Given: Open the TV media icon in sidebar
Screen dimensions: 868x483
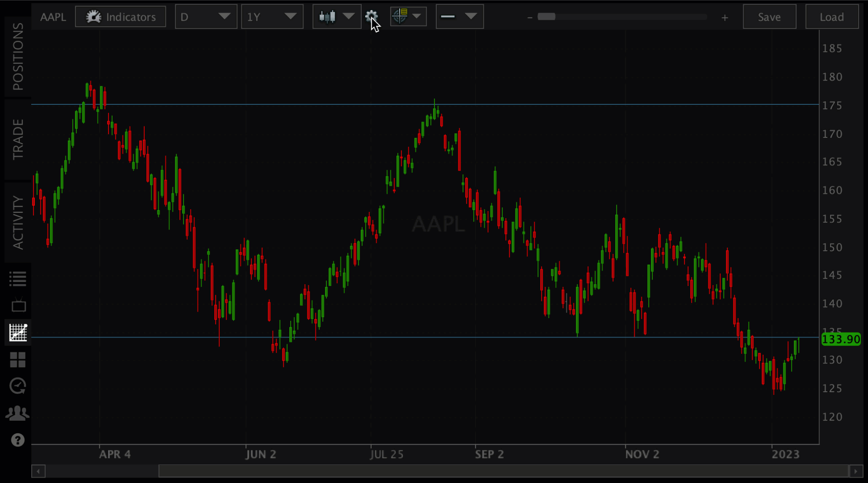Looking at the screenshot, I should click(18, 305).
